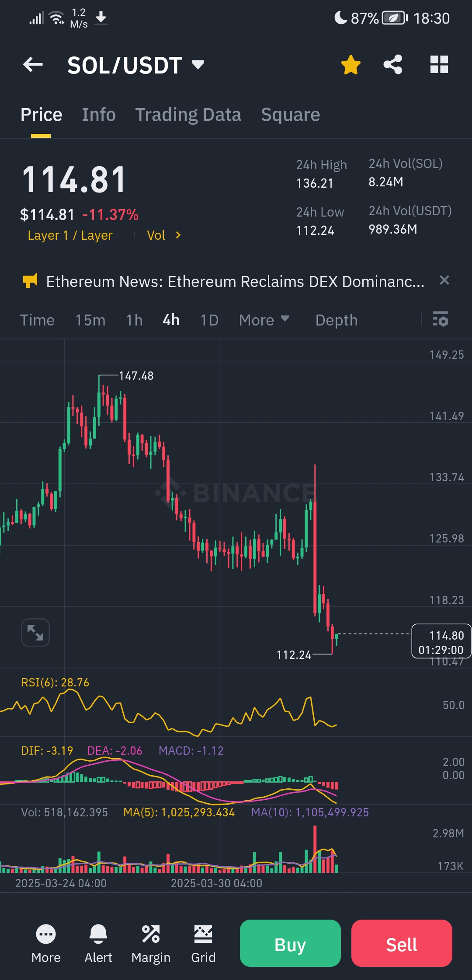Tap the Wi-Fi status icon
Image resolution: width=472 pixels, height=980 pixels.
click(x=57, y=18)
